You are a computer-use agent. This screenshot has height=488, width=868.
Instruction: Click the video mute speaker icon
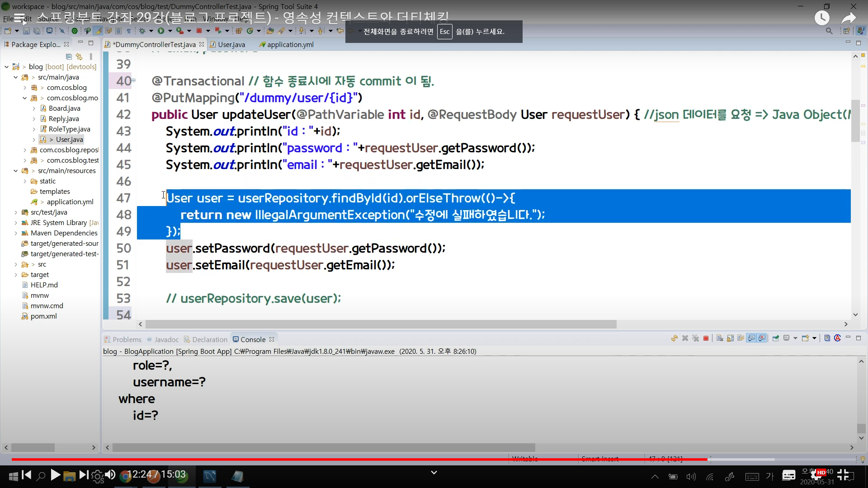110,475
